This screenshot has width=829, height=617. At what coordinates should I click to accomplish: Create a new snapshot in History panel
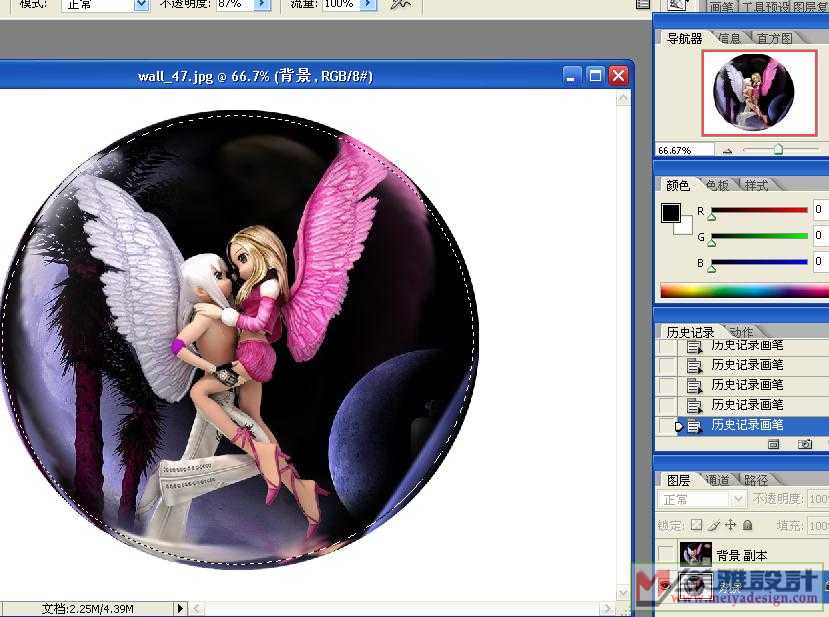(805, 444)
